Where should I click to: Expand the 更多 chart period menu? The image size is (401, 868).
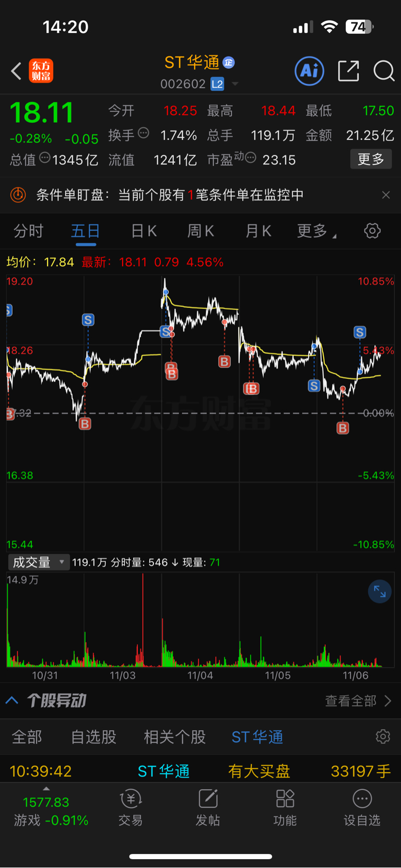316,231
